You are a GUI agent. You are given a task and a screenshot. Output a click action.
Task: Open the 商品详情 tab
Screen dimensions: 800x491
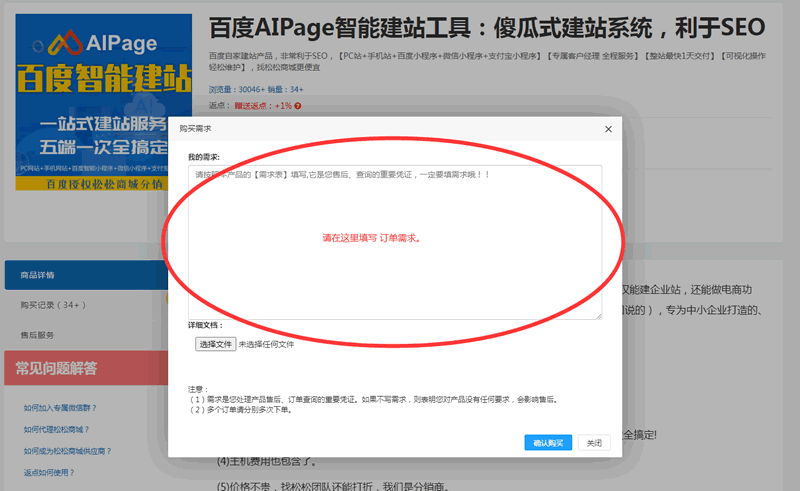click(x=86, y=275)
